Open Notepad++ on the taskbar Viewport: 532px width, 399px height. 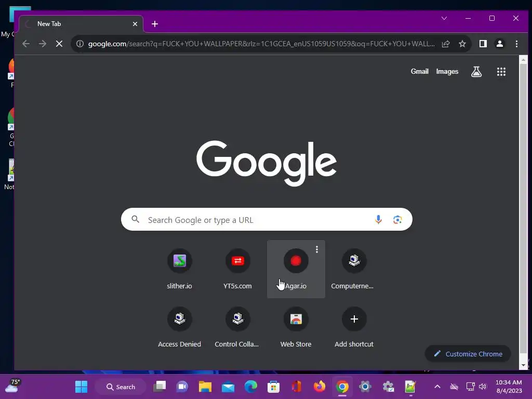pos(410,387)
